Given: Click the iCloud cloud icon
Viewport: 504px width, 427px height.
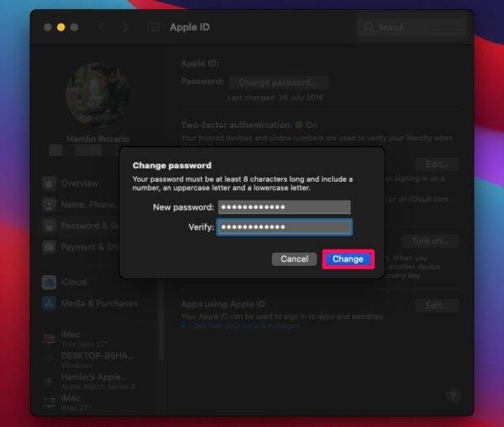Looking at the screenshot, I should [49, 282].
